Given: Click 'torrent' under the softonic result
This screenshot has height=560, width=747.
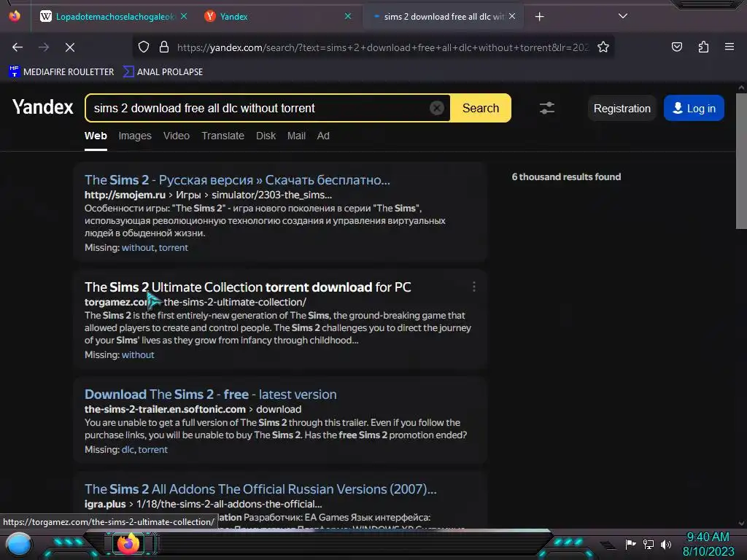Looking at the screenshot, I should pyautogui.click(x=153, y=449).
